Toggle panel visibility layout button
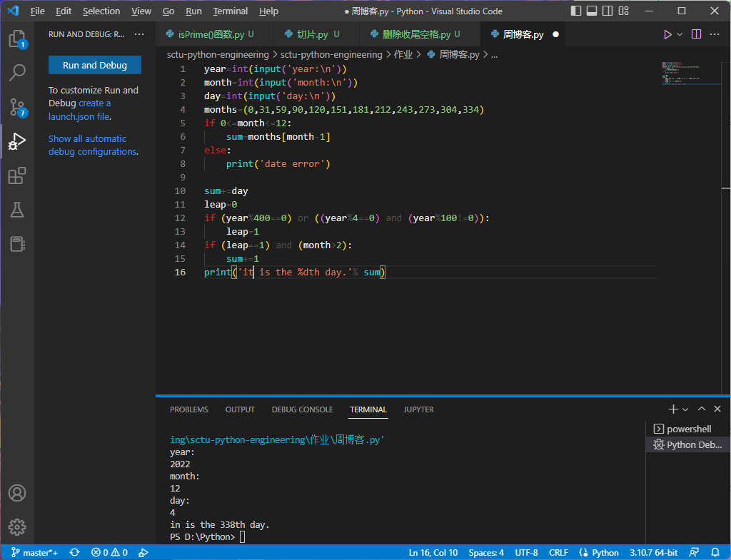Viewport: 731px width, 560px height. [592, 11]
